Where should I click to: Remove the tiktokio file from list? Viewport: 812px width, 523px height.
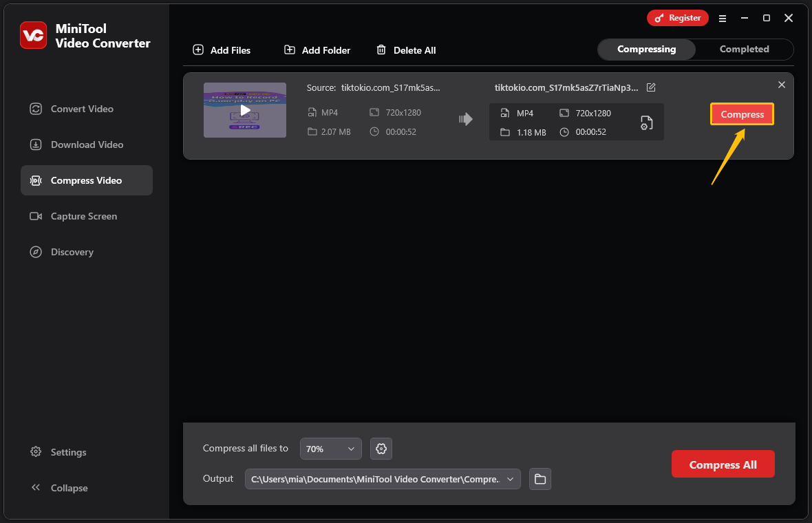(x=782, y=85)
